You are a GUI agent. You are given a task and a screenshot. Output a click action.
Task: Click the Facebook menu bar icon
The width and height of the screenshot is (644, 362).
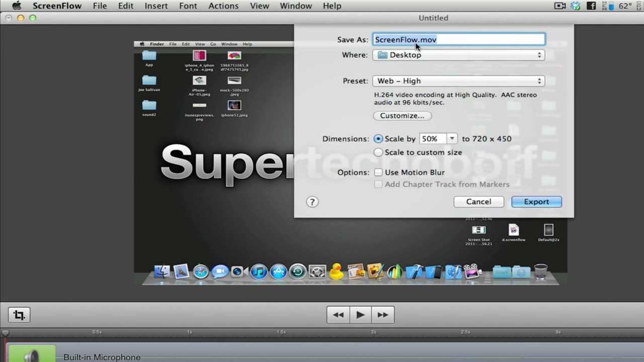(591, 6)
